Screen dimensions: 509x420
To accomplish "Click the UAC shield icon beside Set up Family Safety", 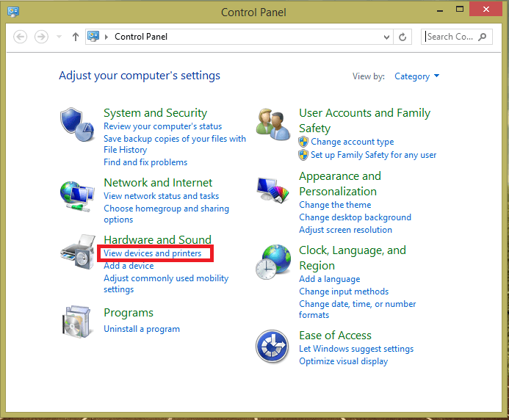I will [x=303, y=155].
